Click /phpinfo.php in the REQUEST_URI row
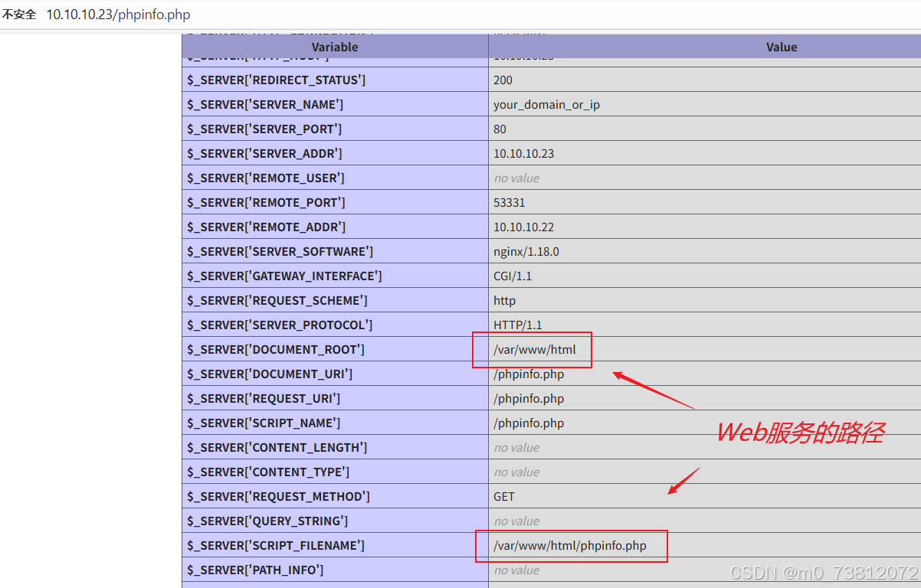 tap(529, 398)
